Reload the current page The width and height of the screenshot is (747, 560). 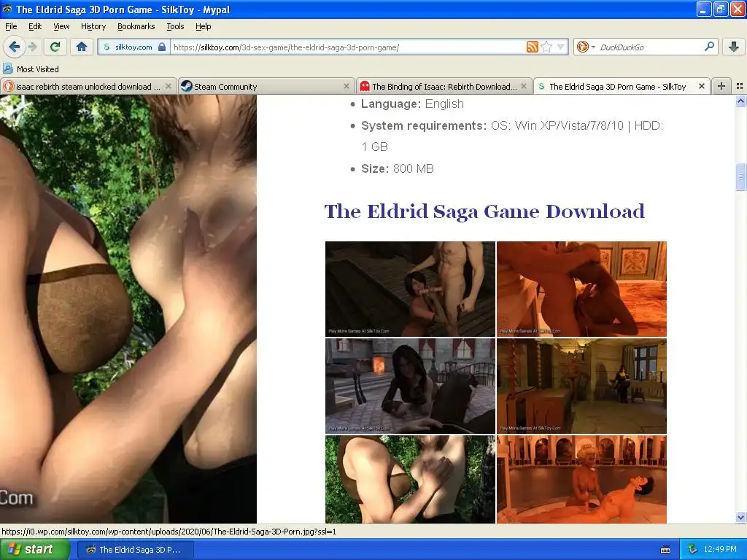[55, 47]
